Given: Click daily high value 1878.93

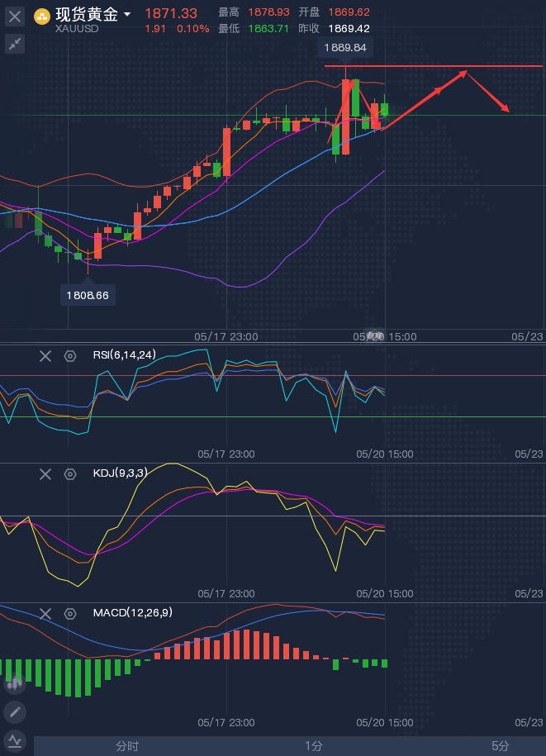Looking at the screenshot, I should tap(268, 12).
